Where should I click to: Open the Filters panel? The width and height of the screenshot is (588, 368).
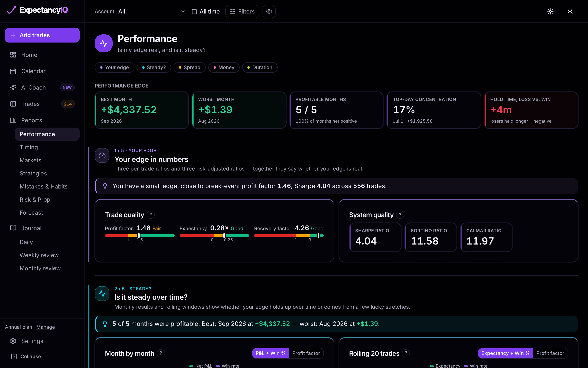tap(242, 11)
